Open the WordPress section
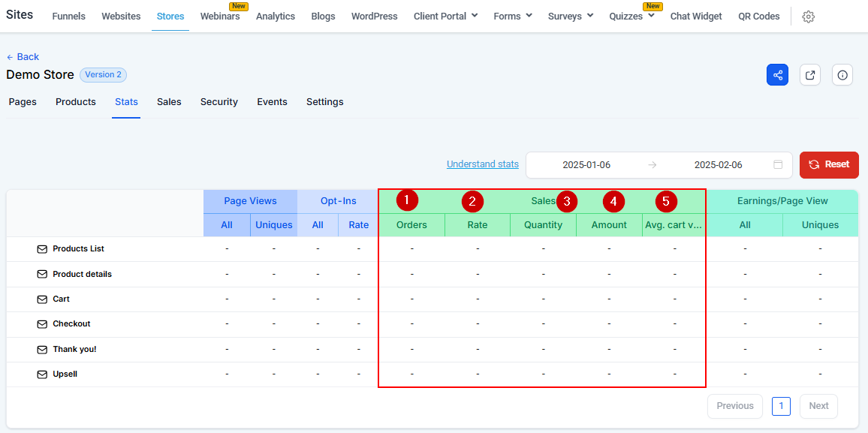This screenshot has width=868, height=433. click(374, 16)
